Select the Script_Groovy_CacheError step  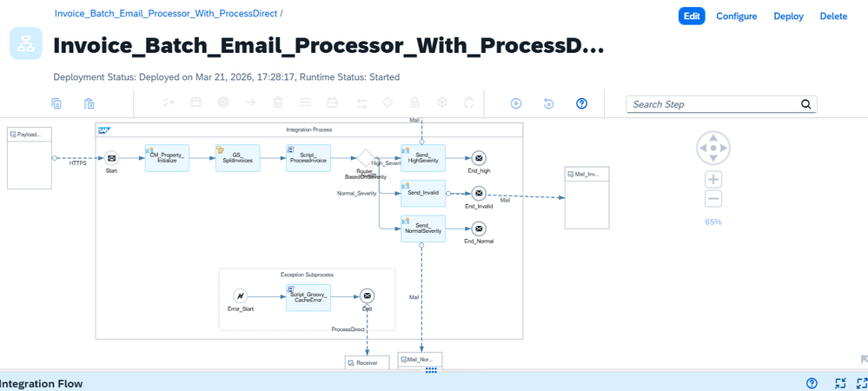click(x=308, y=297)
